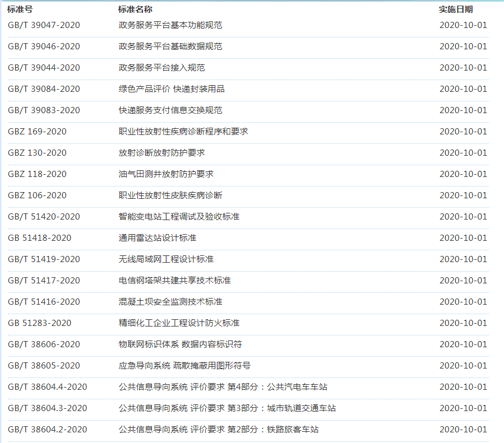Open standard GB/T 39047-2020 link
Viewport: 504px width, 443px height.
[x=44, y=25]
